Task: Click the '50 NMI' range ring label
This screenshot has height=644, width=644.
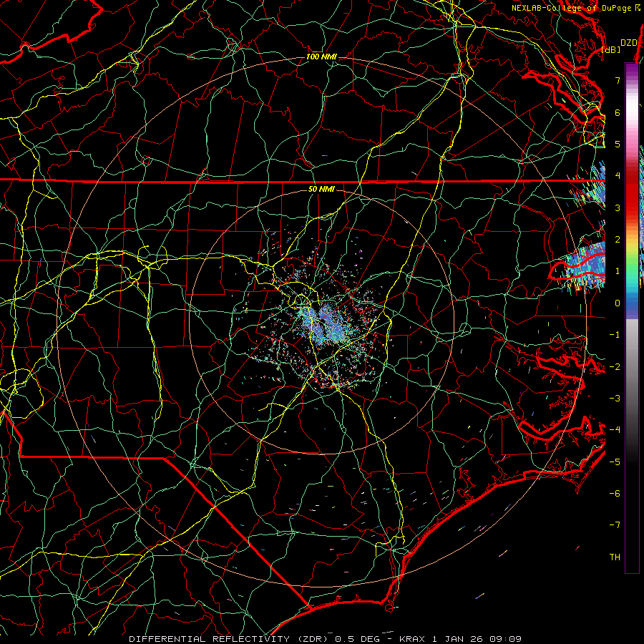Action: pyautogui.click(x=321, y=189)
